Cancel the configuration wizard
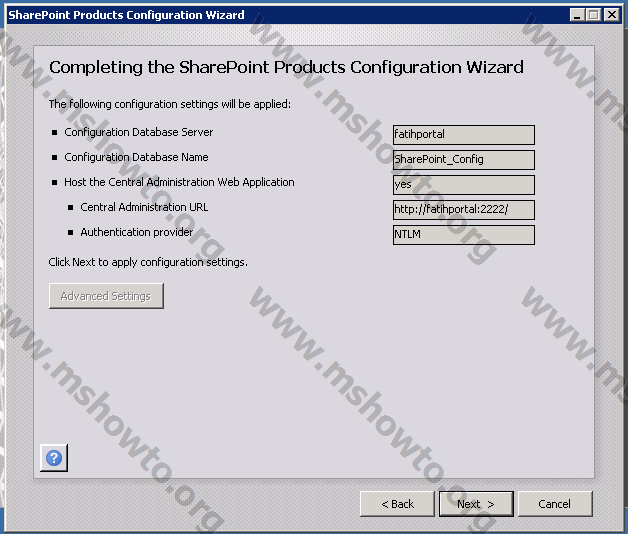Image resolution: width=628 pixels, height=534 pixels. pos(554,504)
